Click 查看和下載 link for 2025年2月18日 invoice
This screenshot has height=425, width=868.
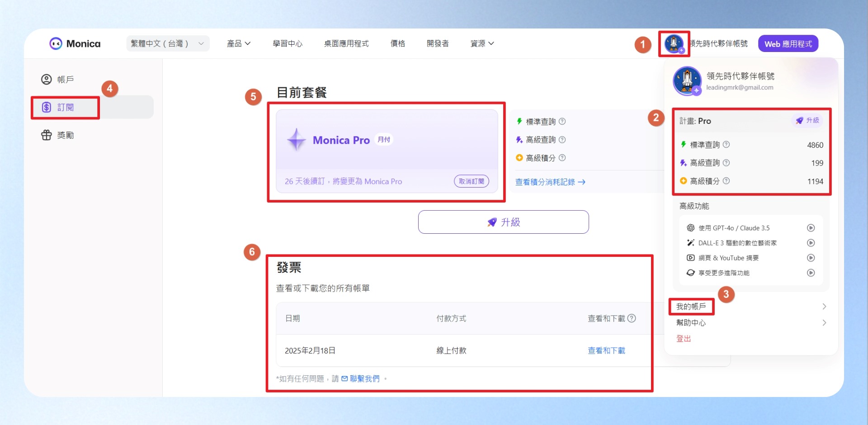[606, 350]
